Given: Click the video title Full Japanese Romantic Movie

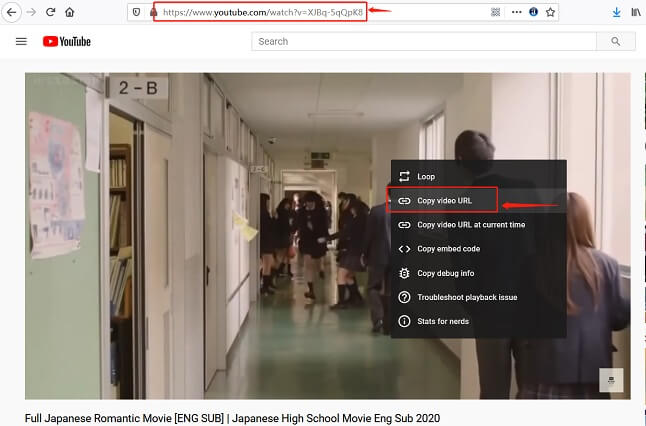Looking at the screenshot, I should [232, 418].
